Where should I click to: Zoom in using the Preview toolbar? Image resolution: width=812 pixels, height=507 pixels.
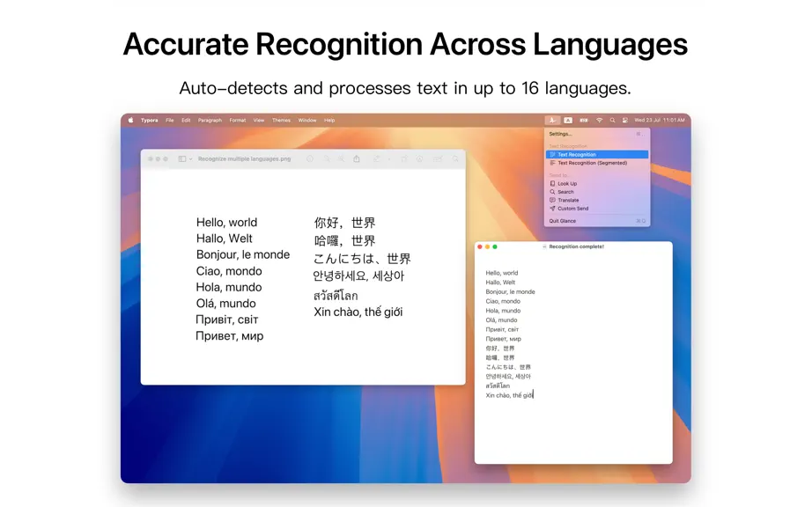point(341,158)
